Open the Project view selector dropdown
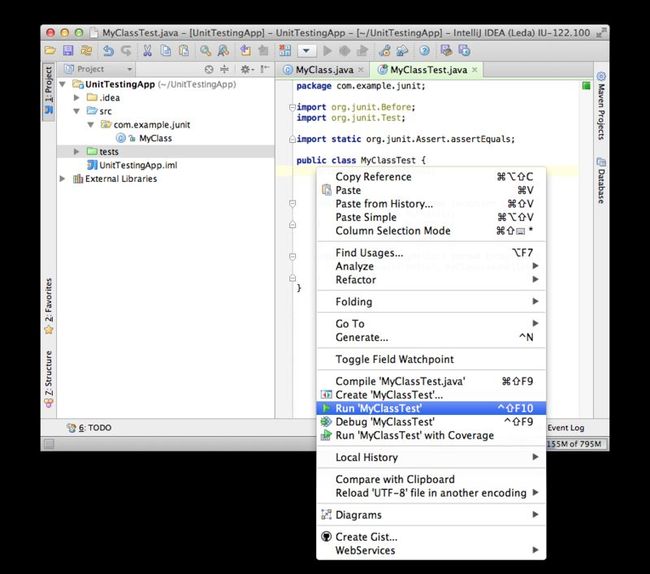Viewport: 650px width, 574px height. [x=99, y=69]
